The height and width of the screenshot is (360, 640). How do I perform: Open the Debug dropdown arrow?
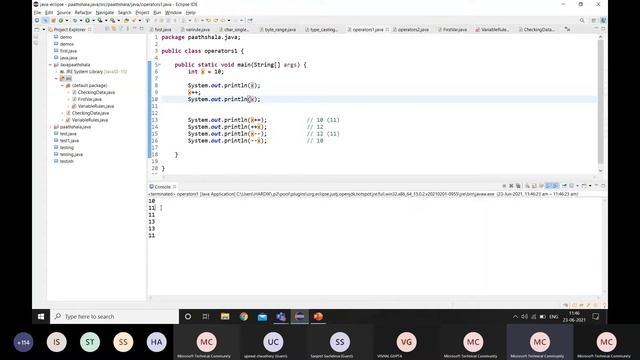click(80, 20)
